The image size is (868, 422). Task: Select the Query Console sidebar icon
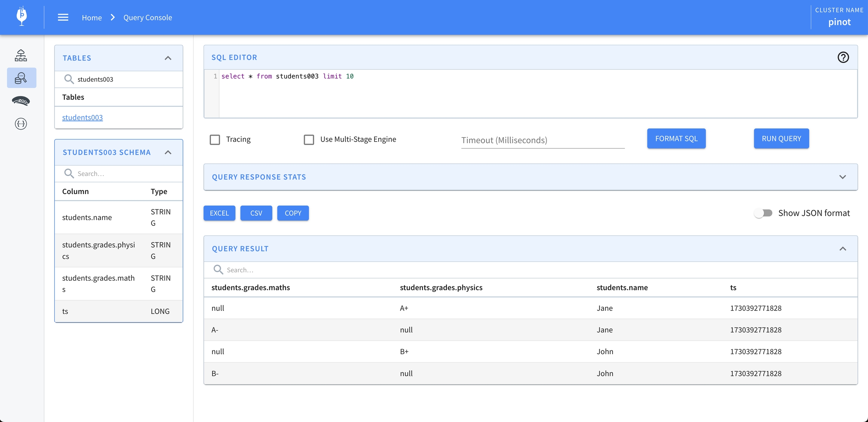point(21,78)
